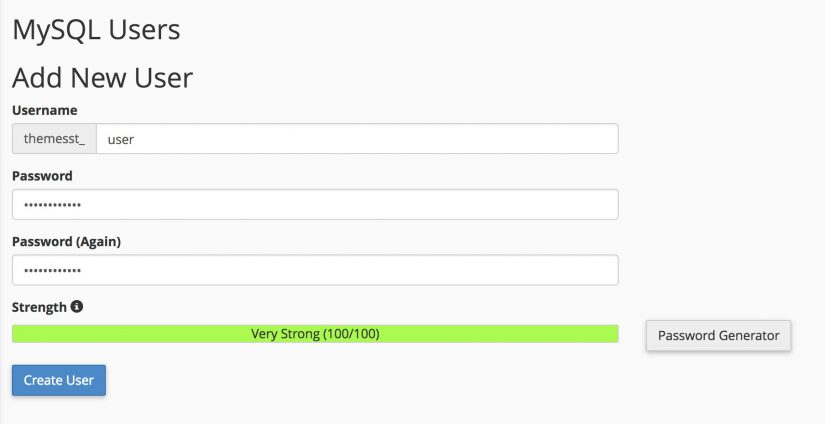Click the Very Strong (100/100) text
Viewport: 825px width, 424px height.
click(x=315, y=334)
